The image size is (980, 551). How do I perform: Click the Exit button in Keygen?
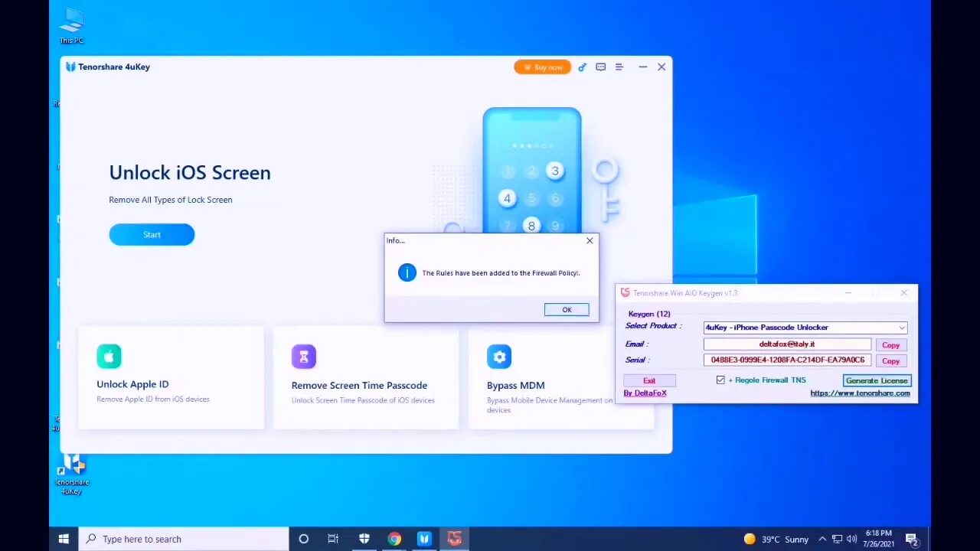tap(649, 380)
